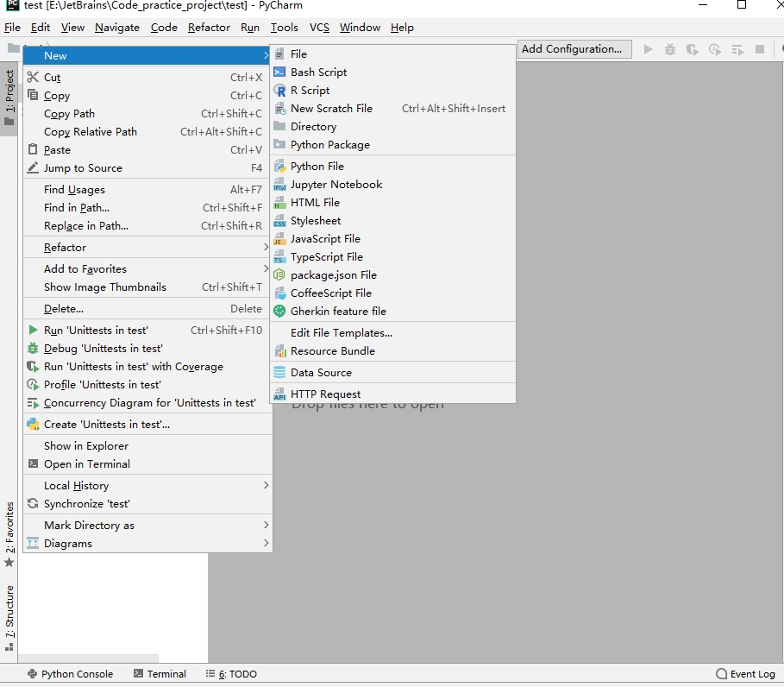Click the Add Configuration button
The width and height of the screenshot is (784, 687).
pyautogui.click(x=572, y=49)
